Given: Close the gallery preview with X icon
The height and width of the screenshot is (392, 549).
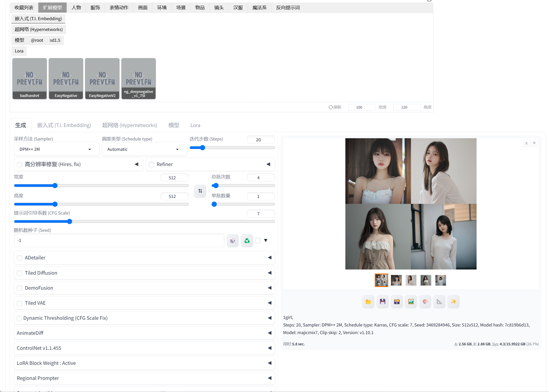Looking at the screenshot, I should (x=534, y=143).
